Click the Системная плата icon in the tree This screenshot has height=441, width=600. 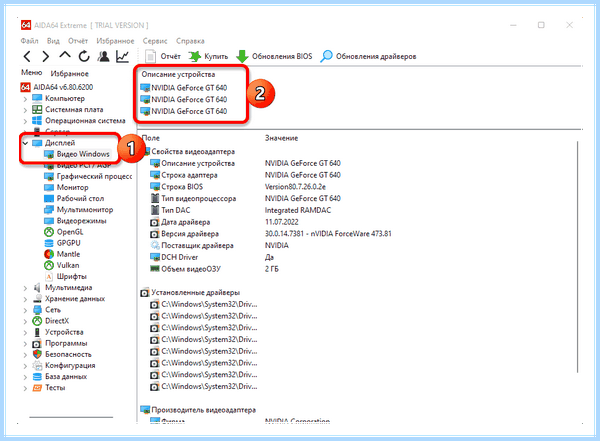point(37,110)
